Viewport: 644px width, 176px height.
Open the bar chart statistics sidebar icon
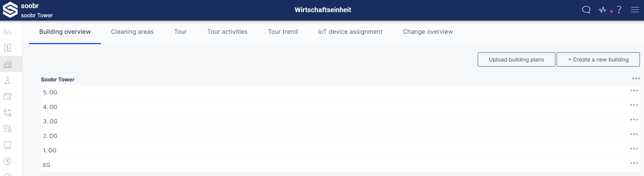click(x=7, y=32)
